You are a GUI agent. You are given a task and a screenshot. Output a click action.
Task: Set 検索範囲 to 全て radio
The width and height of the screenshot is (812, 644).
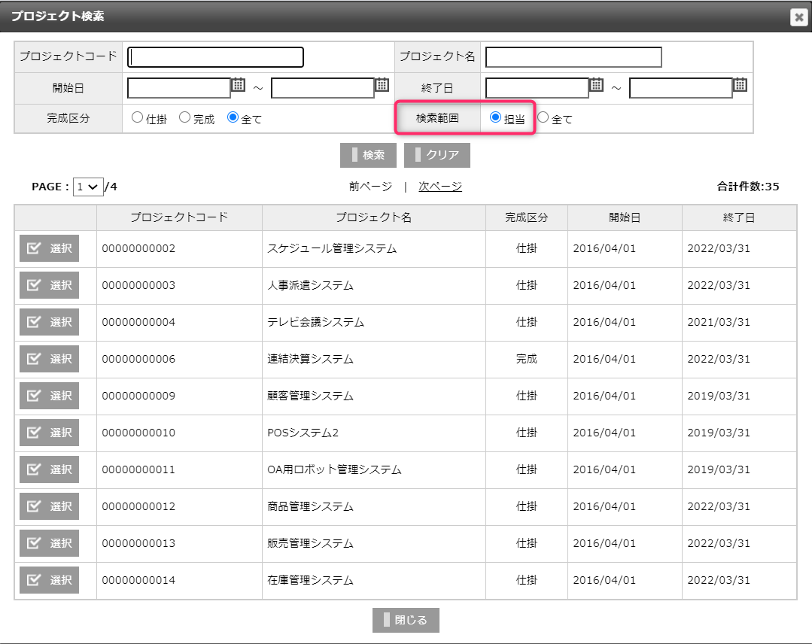[x=543, y=118]
